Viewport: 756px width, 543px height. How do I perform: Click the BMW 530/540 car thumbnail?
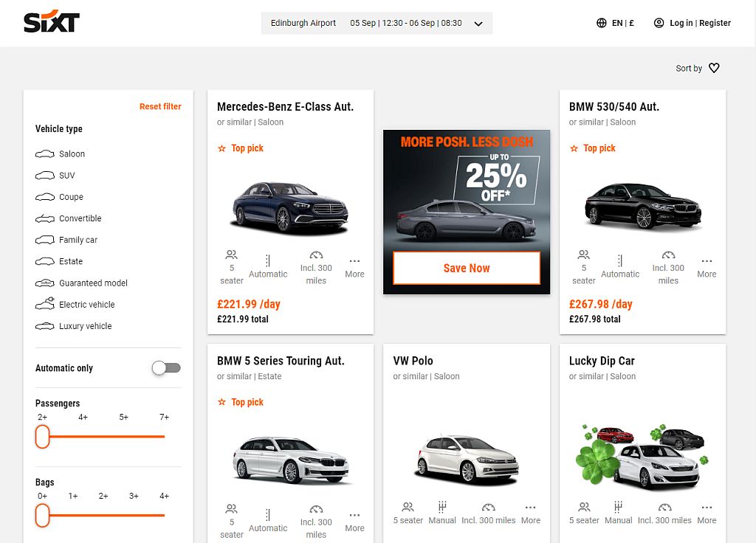point(642,204)
